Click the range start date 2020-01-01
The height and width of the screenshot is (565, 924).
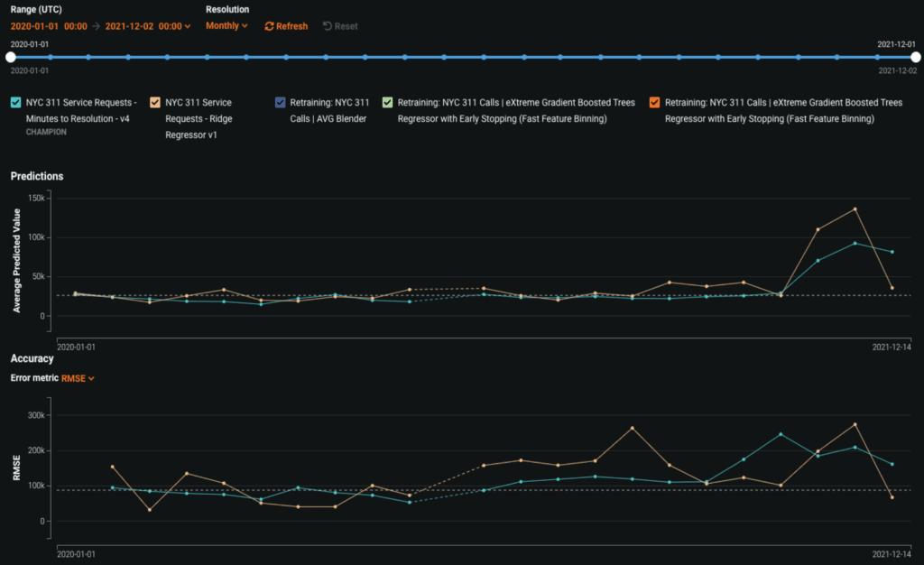point(36,26)
